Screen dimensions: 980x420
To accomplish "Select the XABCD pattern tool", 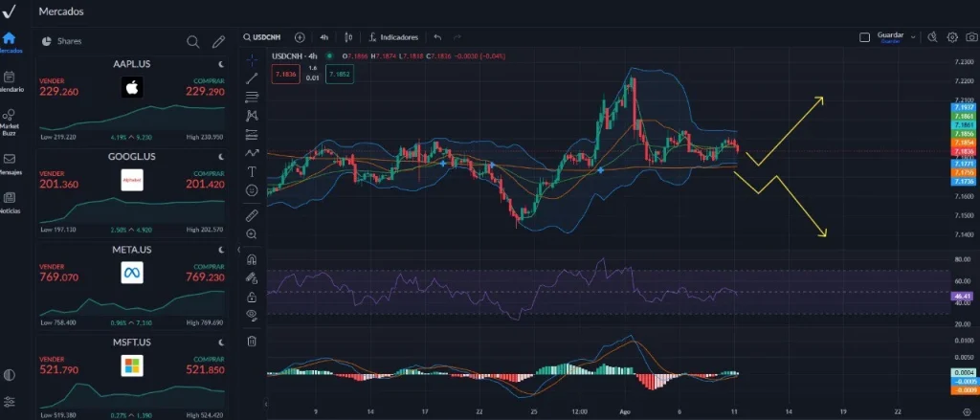I will pyautogui.click(x=252, y=116).
